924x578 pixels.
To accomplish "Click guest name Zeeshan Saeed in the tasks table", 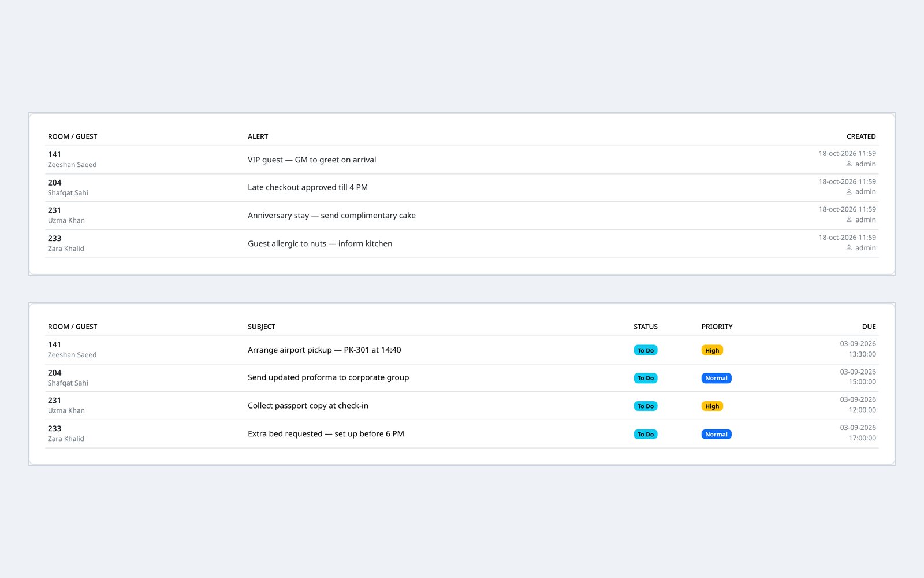I will pyautogui.click(x=72, y=355).
